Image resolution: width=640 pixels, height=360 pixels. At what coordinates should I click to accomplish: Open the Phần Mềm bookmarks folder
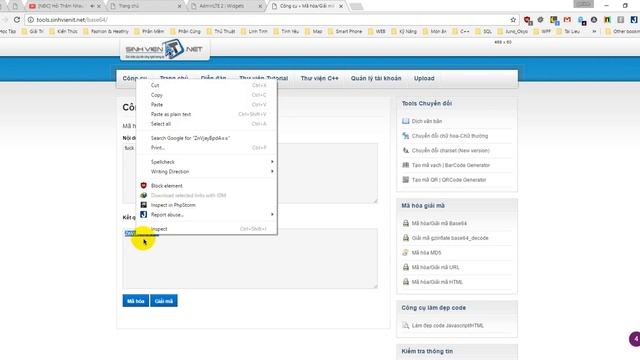pyautogui.click(x=149, y=31)
